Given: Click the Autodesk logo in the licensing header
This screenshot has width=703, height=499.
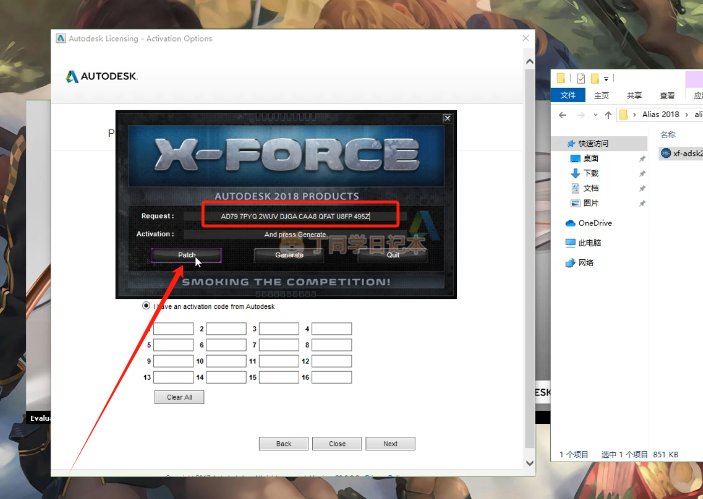Looking at the screenshot, I should [x=101, y=76].
